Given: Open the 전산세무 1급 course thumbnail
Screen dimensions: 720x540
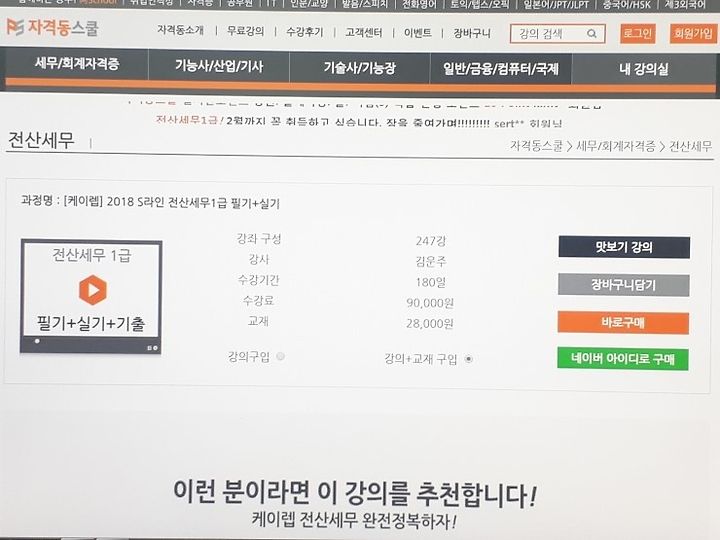Looking at the screenshot, I should pyautogui.click(x=91, y=296).
